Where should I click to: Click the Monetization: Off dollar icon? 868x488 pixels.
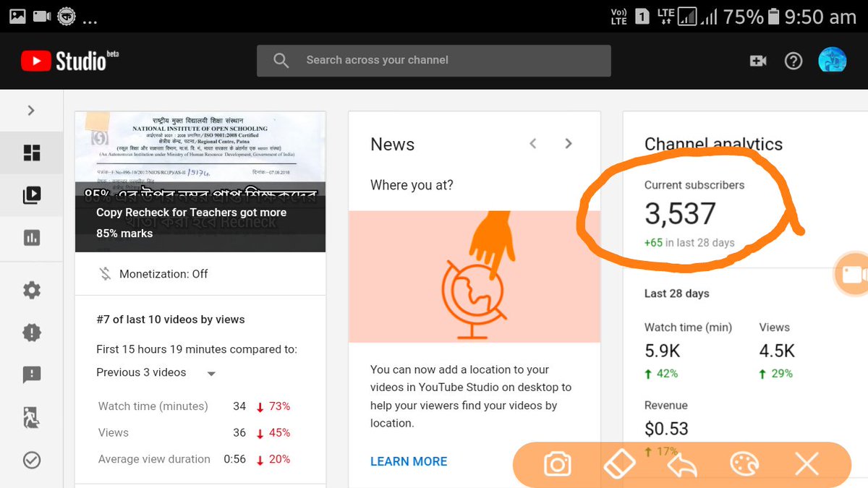point(105,274)
